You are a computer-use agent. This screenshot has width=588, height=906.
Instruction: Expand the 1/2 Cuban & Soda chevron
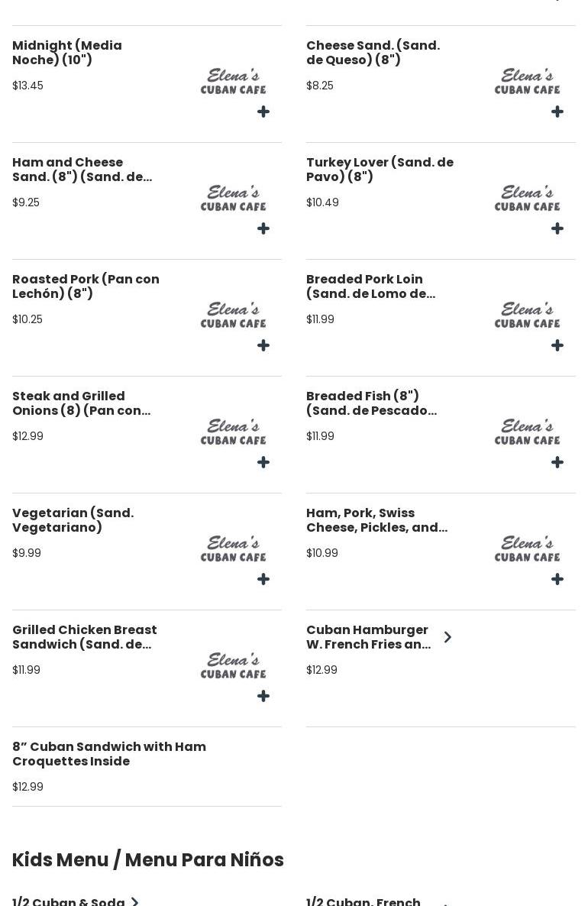135,902
